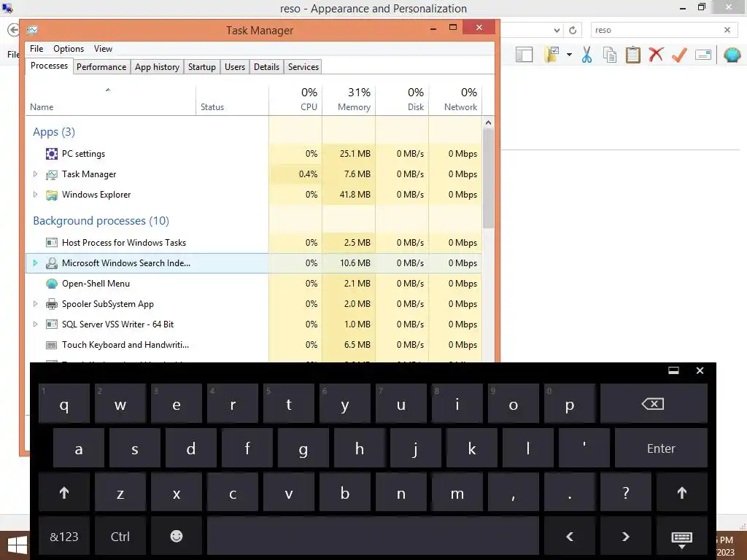Click the orange checkmark Properties icon

click(x=679, y=55)
